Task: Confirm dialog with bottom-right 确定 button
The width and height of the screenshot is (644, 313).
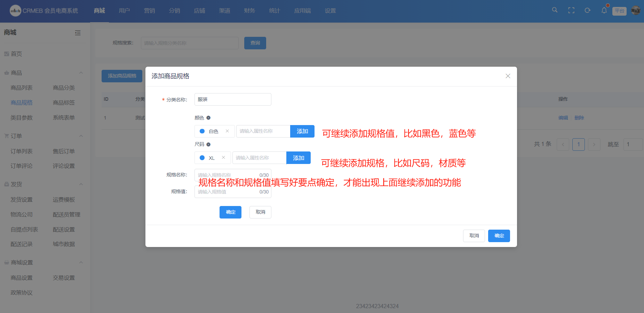Action: (499, 236)
